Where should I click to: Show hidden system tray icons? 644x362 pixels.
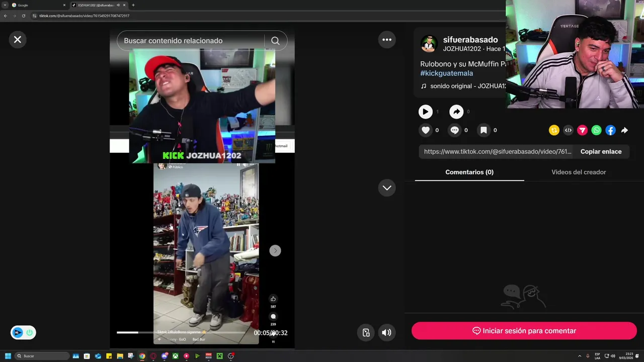580,356
